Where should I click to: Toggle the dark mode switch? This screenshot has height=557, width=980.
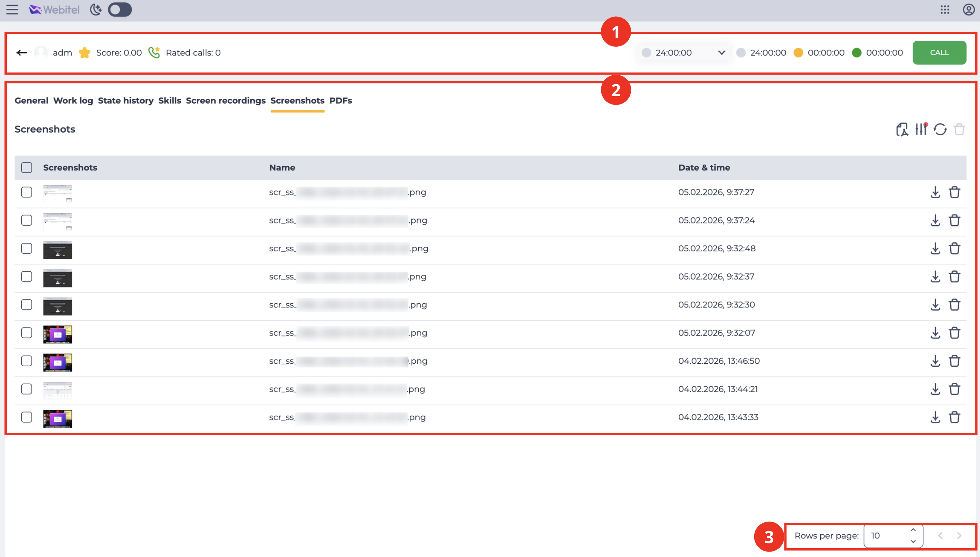(120, 10)
